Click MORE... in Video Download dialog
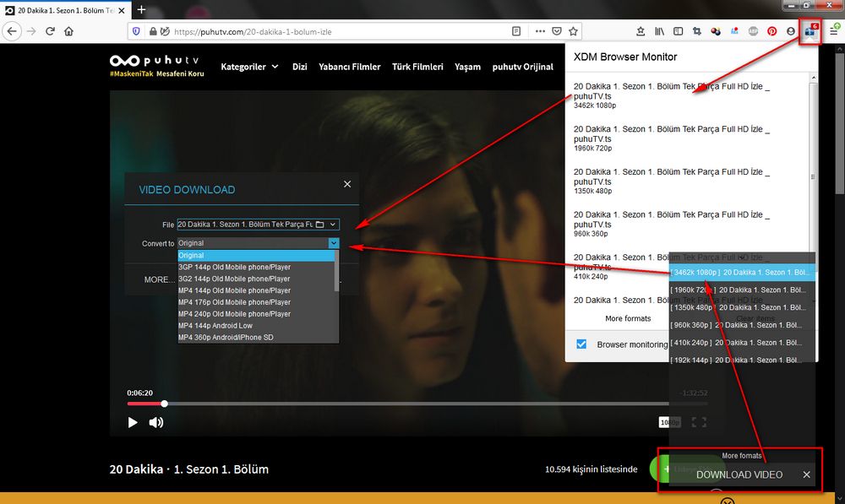Screen dimensions: 845x504 [x=160, y=279]
